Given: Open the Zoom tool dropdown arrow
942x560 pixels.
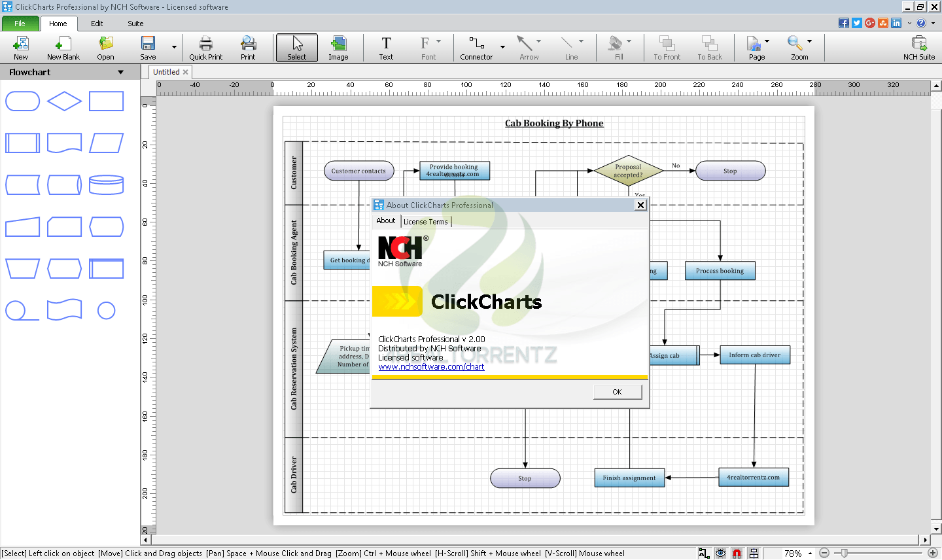Looking at the screenshot, I should pyautogui.click(x=810, y=41).
